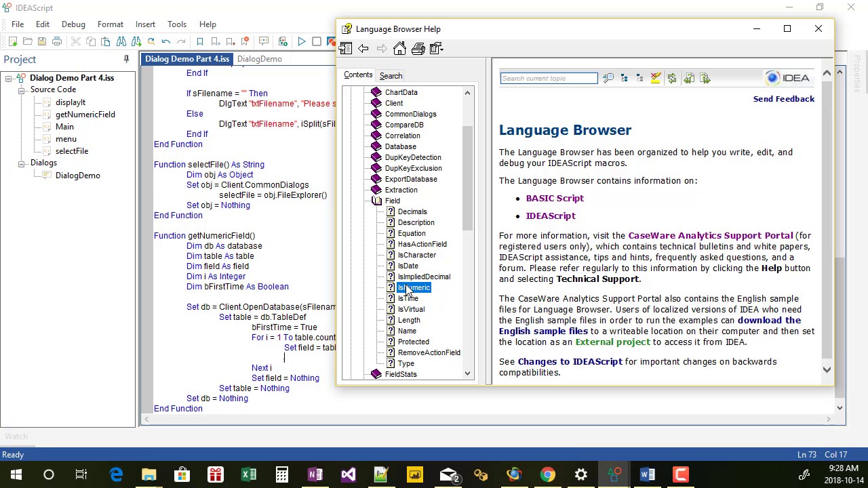Open the Options icon dropdown in Help
Image resolution: width=868 pixels, height=488 pixels.
coord(436,48)
